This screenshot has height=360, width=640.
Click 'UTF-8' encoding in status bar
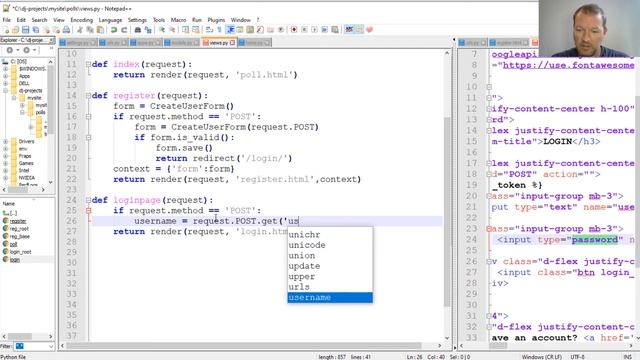point(577,357)
